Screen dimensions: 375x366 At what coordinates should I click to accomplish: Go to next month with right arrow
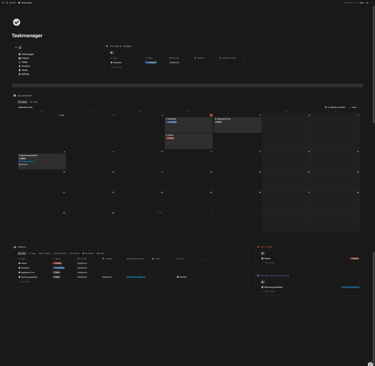(x=359, y=107)
